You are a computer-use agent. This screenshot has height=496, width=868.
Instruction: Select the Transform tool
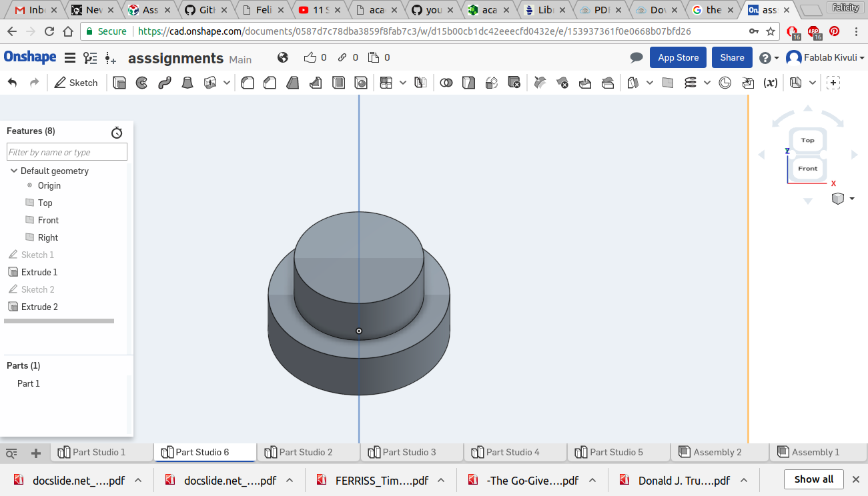point(492,83)
